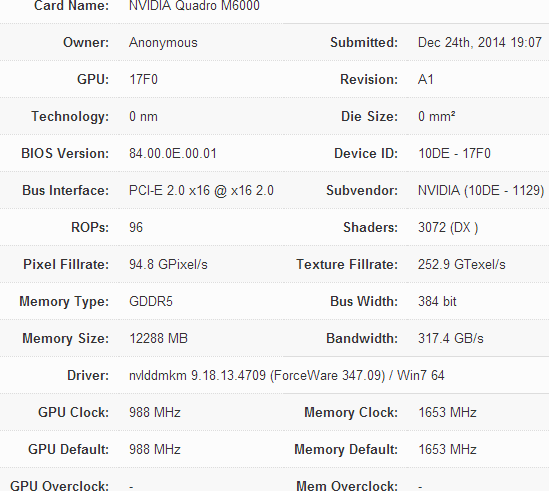This screenshot has height=491, width=549.
Task: Click the Texture Fillrate 252.9 GTexel/s
Action: 461,264
